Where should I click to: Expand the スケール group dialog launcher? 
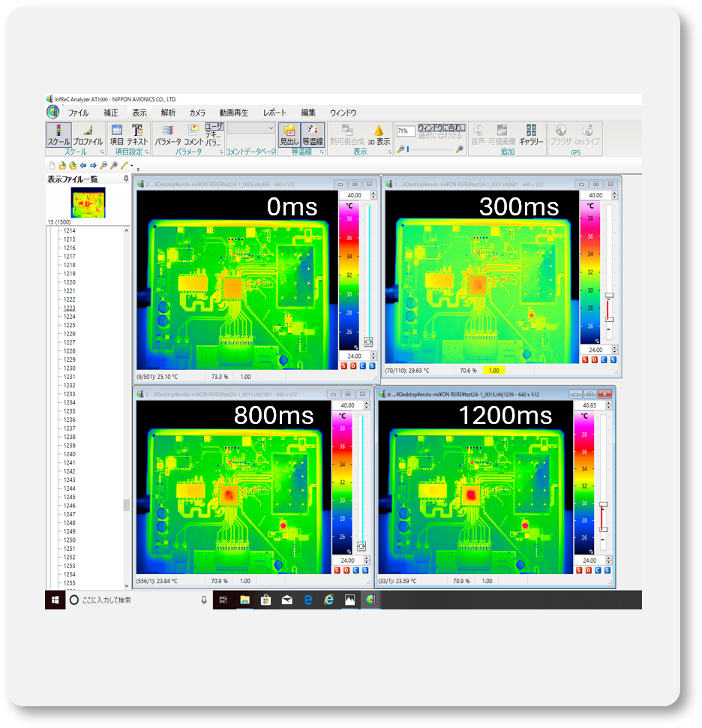[101, 152]
